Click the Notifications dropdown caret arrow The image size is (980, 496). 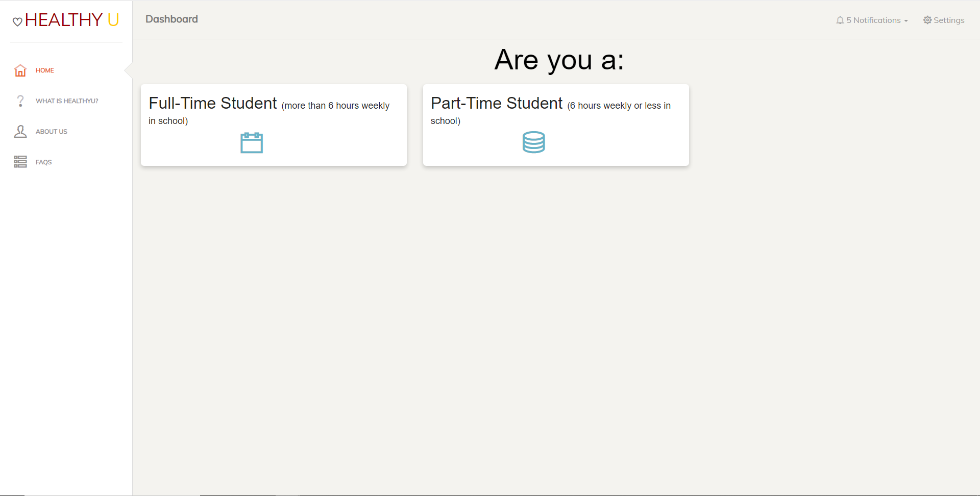(906, 21)
